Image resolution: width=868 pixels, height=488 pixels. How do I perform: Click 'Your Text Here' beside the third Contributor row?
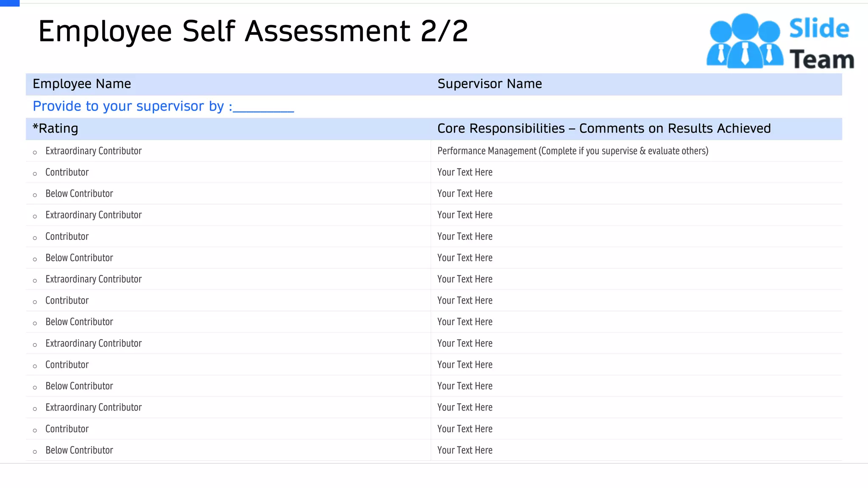465,301
